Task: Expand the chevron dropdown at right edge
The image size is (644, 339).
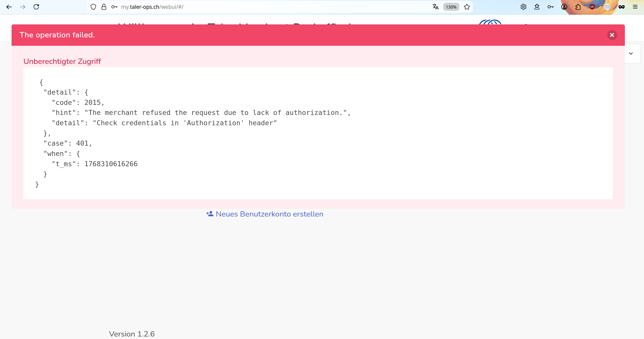Action: point(631,53)
